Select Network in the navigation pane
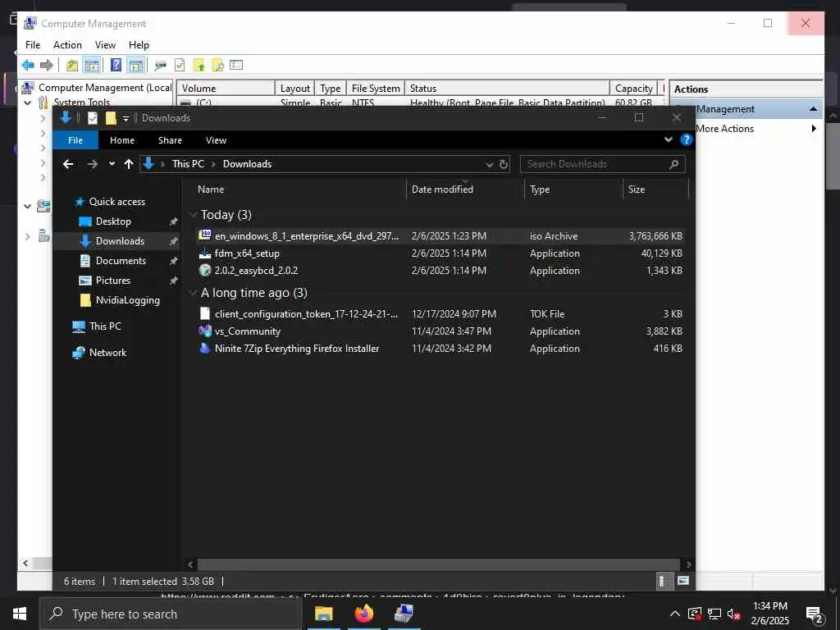The image size is (840, 630). coord(107,353)
